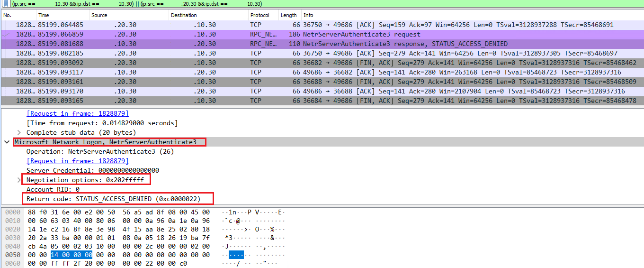Select the TCP packet at time 85199.082185
This screenshot has height=268, width=644.
coord(322,53)
